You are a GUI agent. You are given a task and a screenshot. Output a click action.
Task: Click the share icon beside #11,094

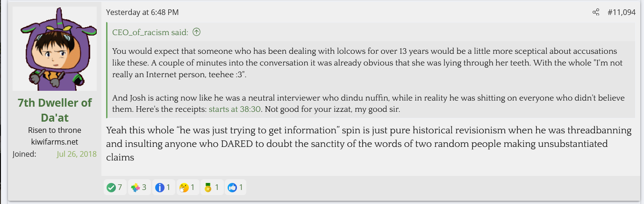click(x=596, y=12)
